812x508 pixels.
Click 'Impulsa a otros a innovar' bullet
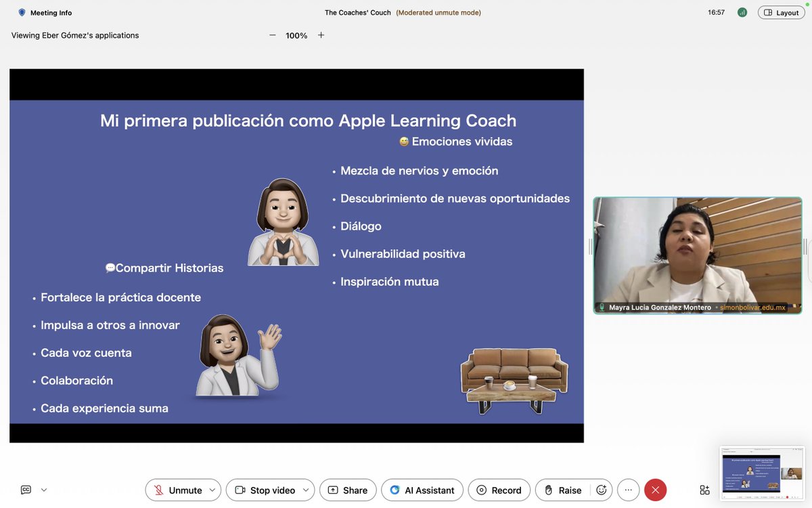110,325
